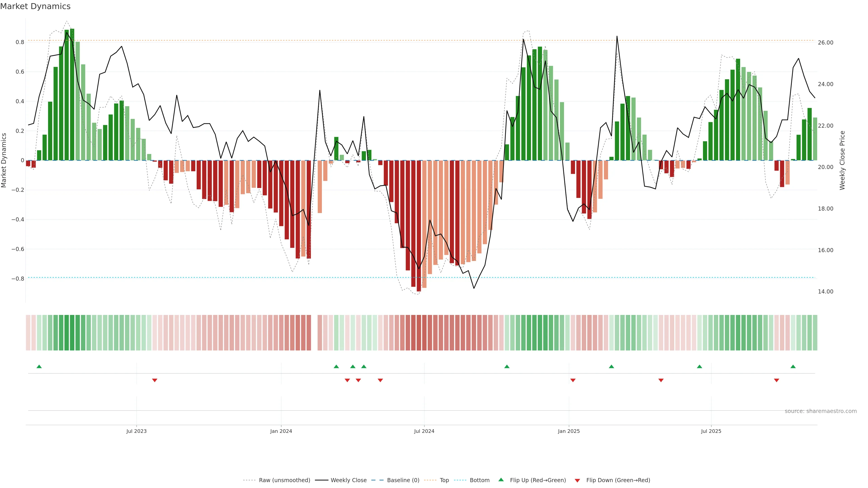This screenshot has height=488, width=868.
Task: Click the Jul 2024 x-axis label
Action: pos(424,431)
